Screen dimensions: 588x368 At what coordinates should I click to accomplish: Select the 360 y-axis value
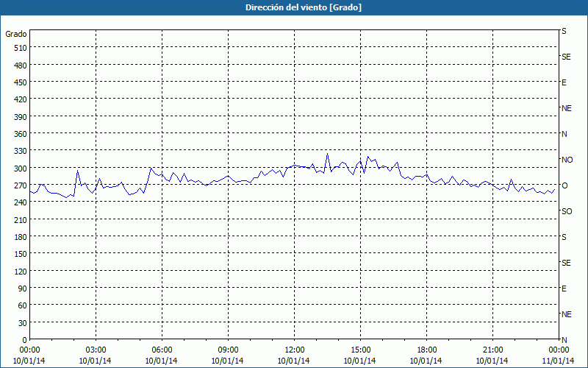[21, 134]
